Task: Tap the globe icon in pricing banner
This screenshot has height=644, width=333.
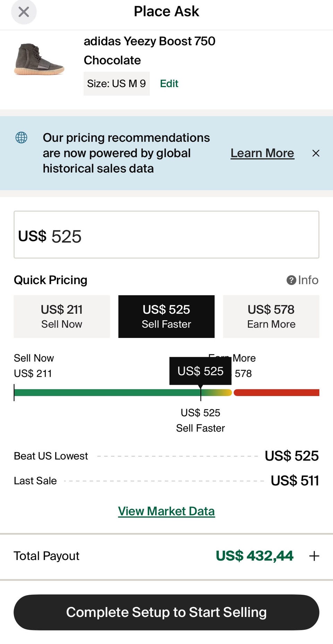Action: coord(22,138)
